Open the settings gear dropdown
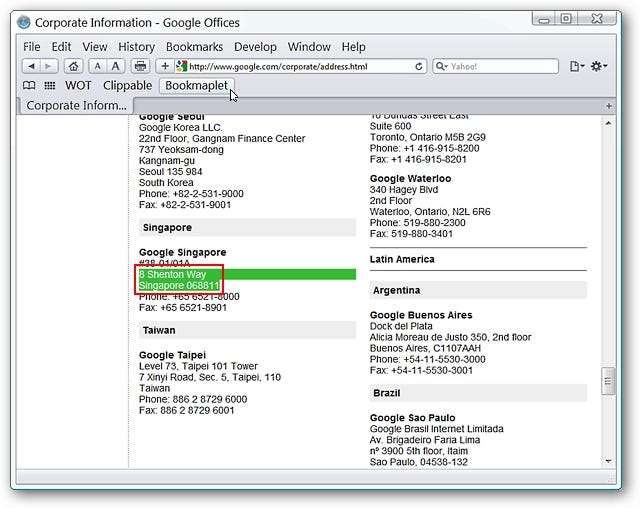Screen dimensions: 640x508 coord(599,66)
